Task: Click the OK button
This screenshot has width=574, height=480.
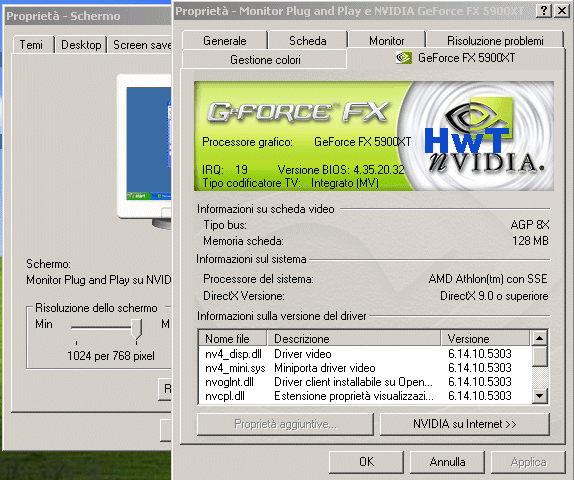Action: (x=366, y=462)
